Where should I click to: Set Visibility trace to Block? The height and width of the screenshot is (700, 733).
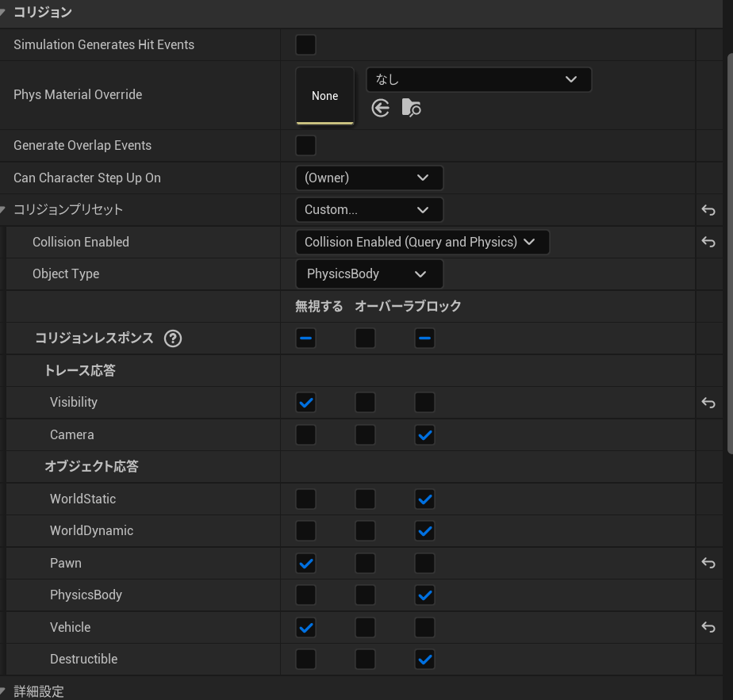pyautogui.click(x=424, y=403)
